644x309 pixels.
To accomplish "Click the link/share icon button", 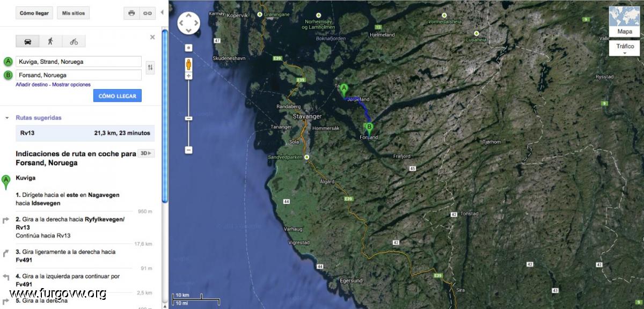I will pos(148,13).
